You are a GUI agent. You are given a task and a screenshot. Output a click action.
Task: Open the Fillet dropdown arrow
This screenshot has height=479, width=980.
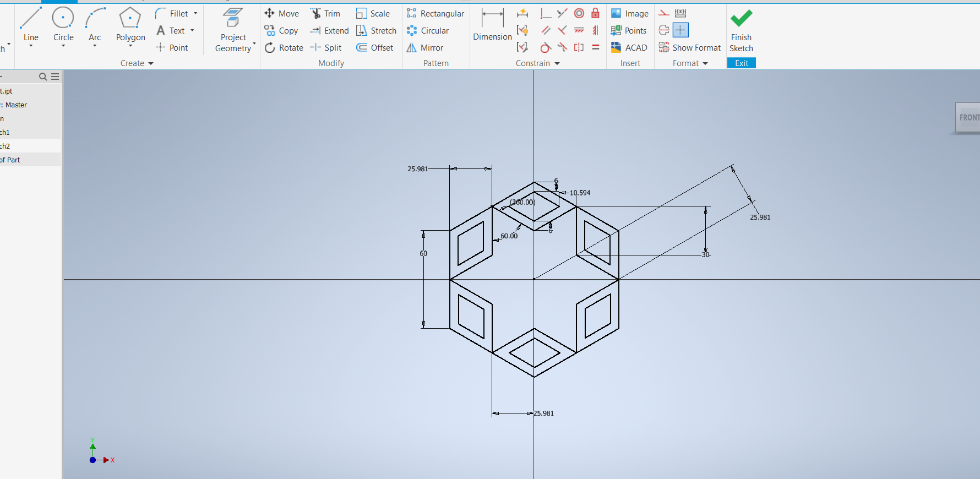[195, 14]
